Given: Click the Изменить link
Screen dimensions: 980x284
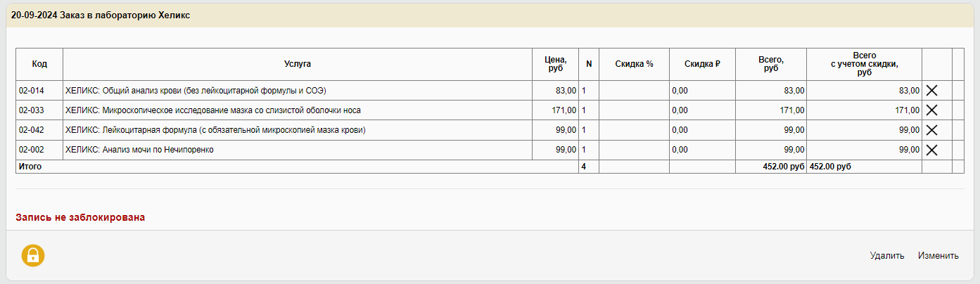Looking at the screenshot, I should [x=938, y=255].
